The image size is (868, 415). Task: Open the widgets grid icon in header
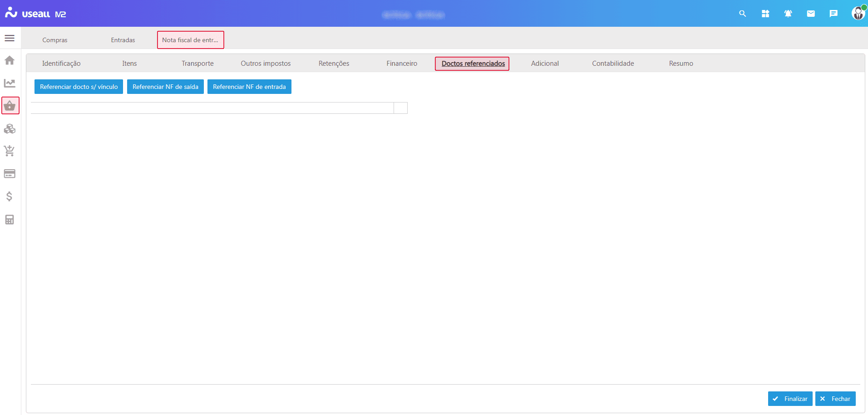(x=765, y=14)
